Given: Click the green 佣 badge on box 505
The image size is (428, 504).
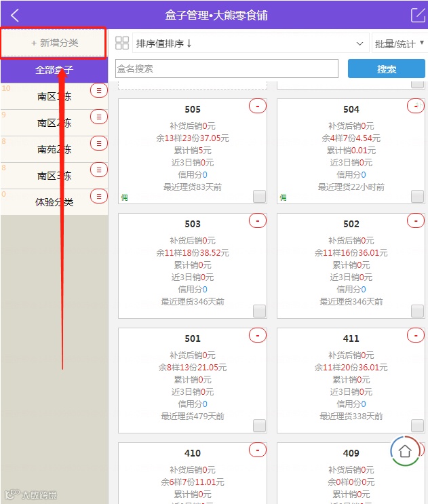Looking at the screenshot, I should coord(124,197).
